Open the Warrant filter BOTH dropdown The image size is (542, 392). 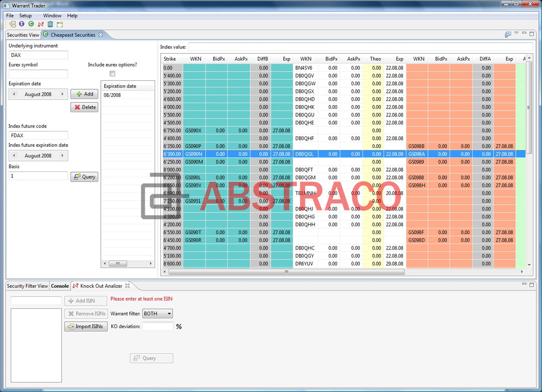click(x=157, y=314)
